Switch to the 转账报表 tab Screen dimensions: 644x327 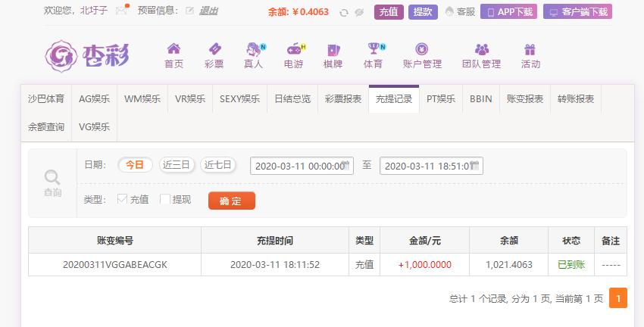(576, 99)
